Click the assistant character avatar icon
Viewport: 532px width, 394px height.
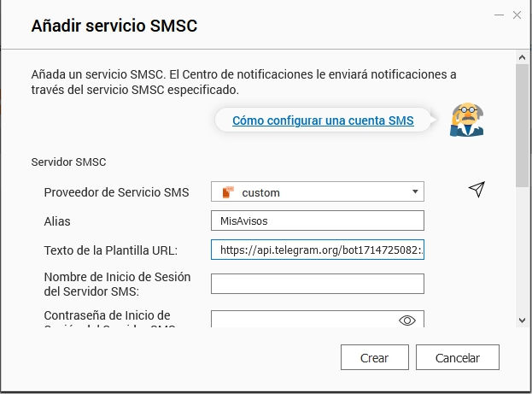click(x=466, y=120)
